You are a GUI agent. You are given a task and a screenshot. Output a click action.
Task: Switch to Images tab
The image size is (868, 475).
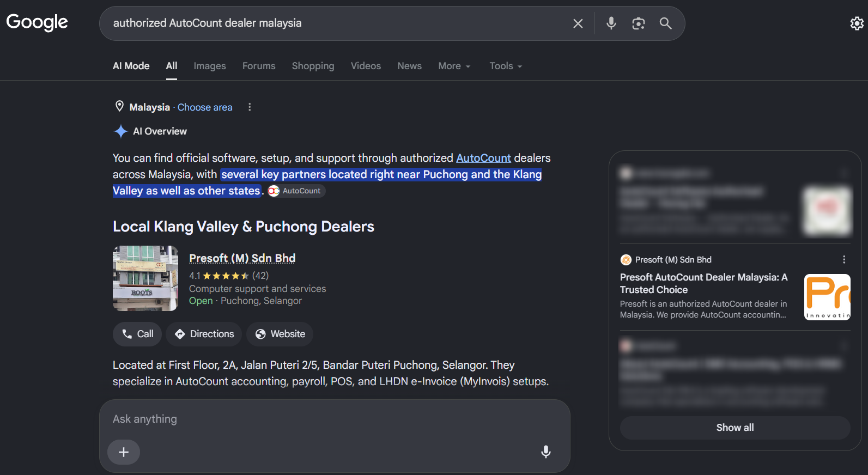pos(210,66)
